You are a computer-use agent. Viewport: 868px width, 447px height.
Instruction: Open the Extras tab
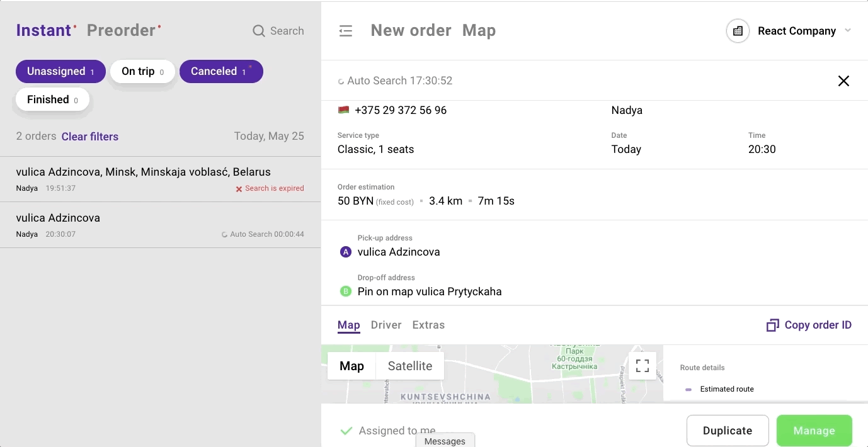tap(428, 325)
